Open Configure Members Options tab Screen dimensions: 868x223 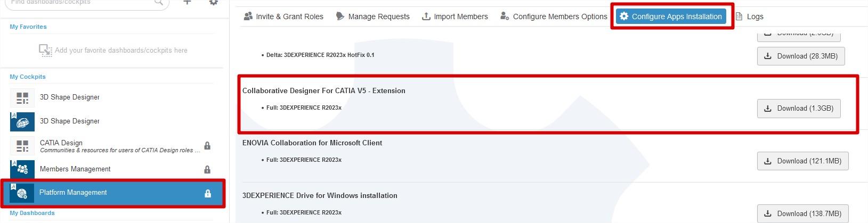point(554,16)
